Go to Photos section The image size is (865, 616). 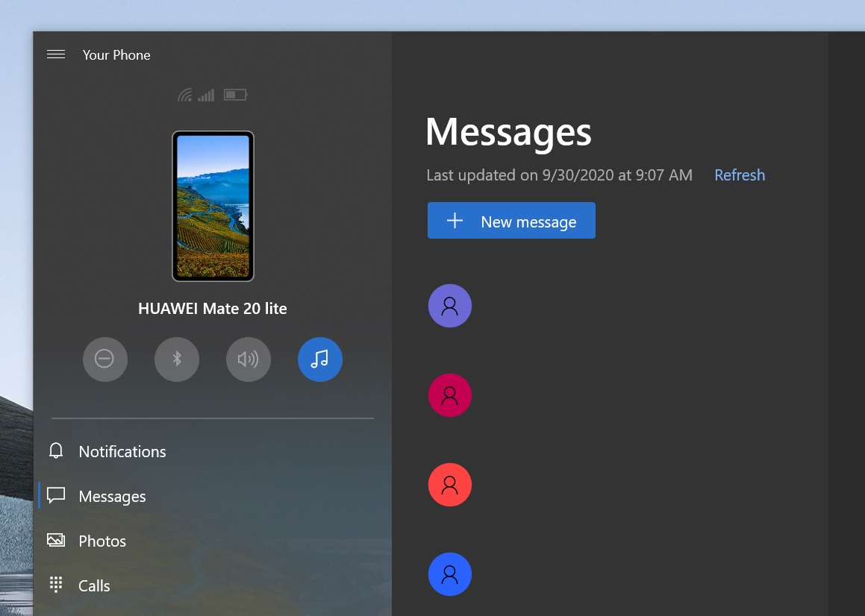click(x=102, y=541)
